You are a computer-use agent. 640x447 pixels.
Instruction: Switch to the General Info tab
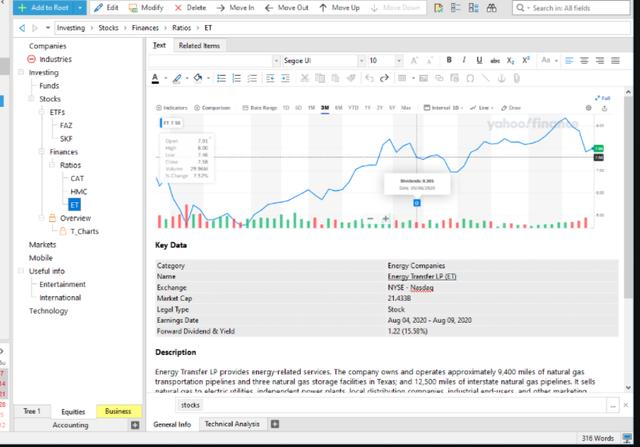click(172, 425)
